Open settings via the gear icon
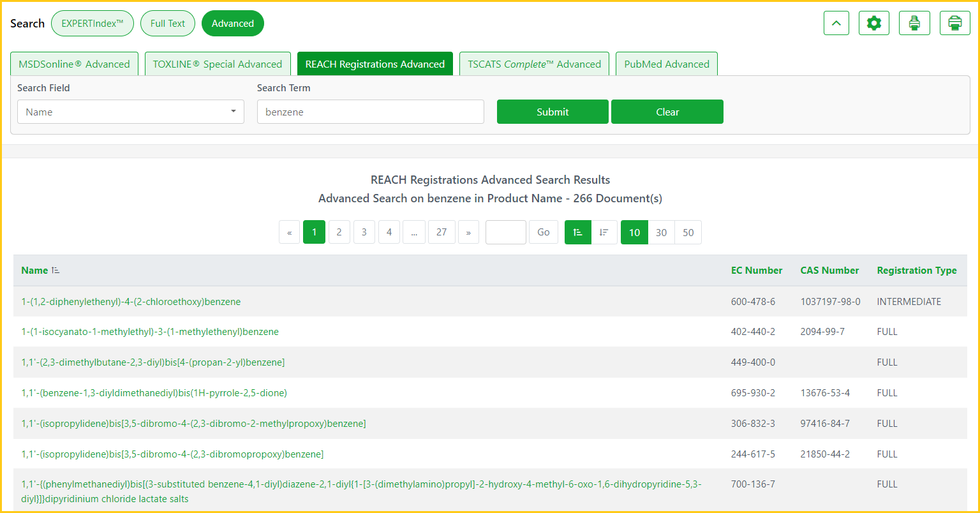 [x=874, y=24]
